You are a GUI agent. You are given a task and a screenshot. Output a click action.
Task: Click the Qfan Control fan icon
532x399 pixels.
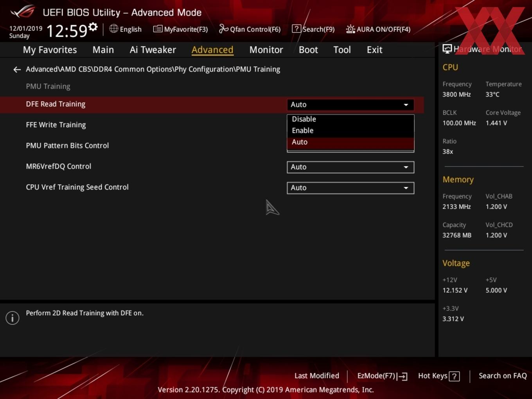click(223, 29)
